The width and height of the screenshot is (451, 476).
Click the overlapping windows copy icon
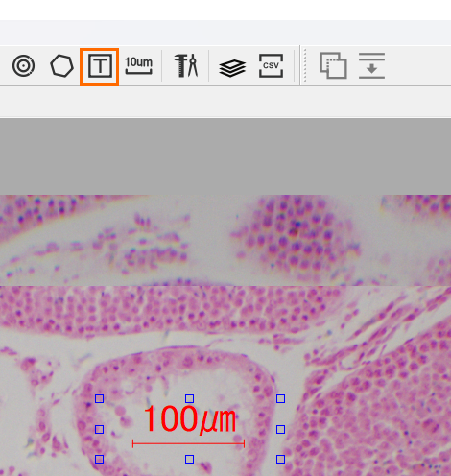[x=333, y=65]
